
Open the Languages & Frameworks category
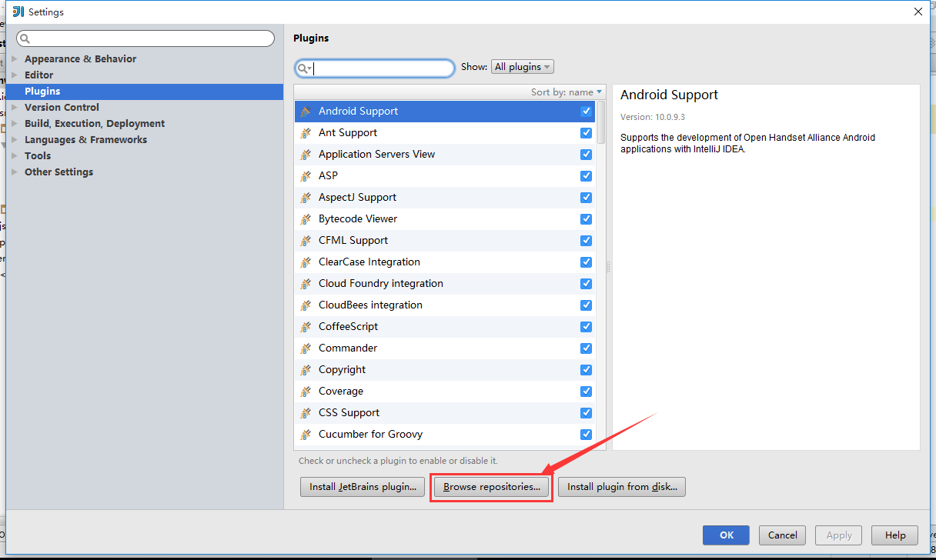click(85, 140)
